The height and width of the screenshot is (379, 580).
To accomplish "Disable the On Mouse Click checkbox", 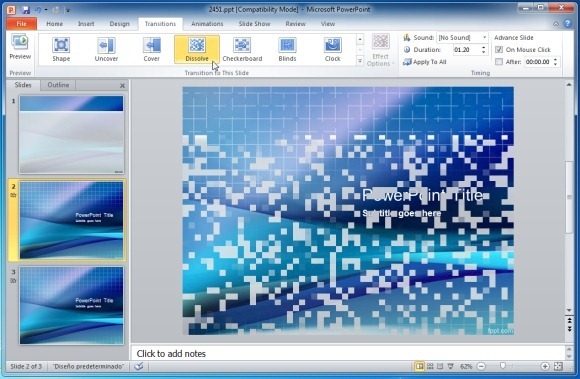I will pos(499,50).
